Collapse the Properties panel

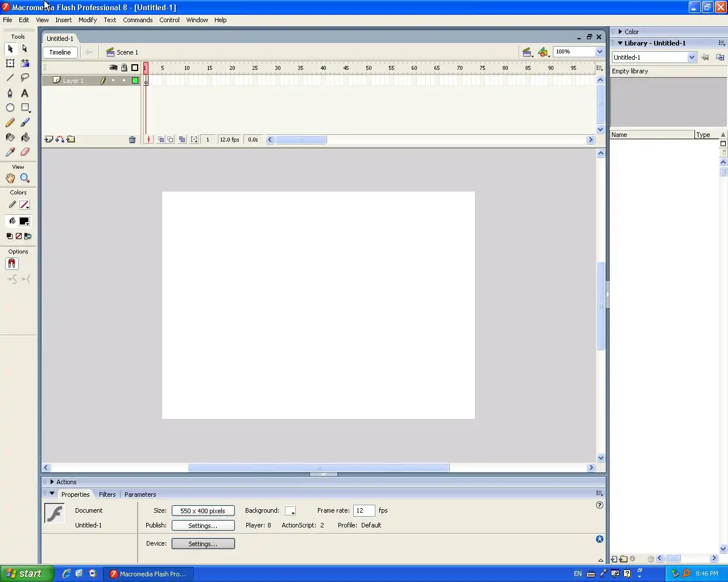(52, 494)
